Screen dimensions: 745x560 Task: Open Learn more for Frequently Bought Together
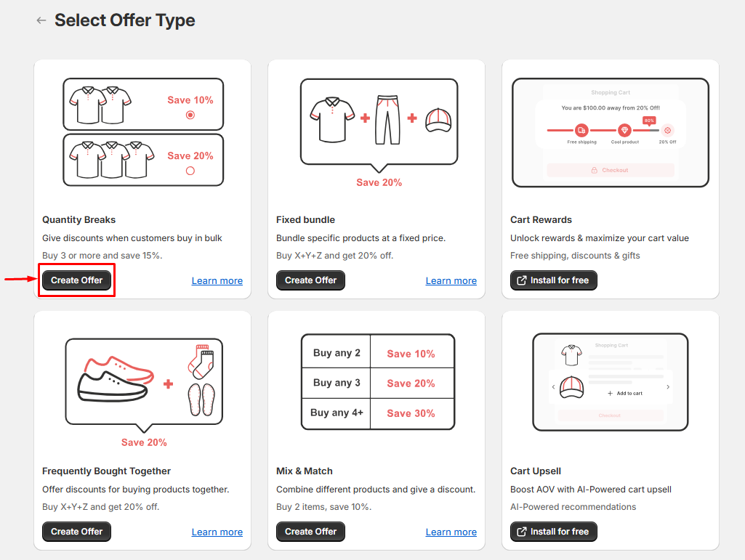pos(217,532)
